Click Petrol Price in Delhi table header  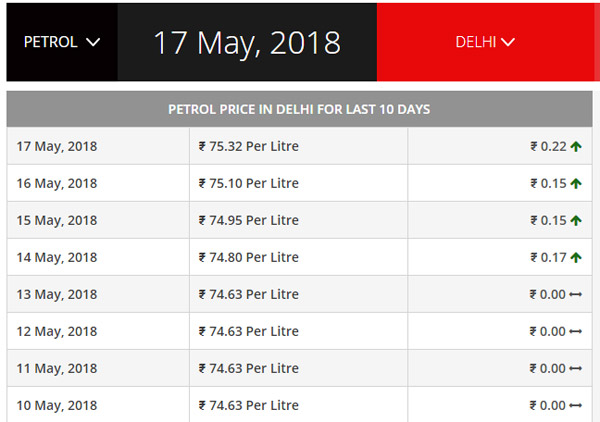pos(299,109)
